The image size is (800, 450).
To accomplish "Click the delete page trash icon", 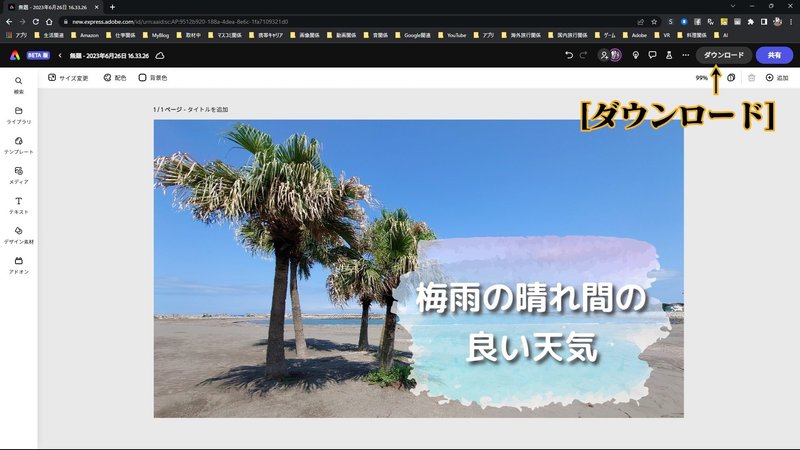I will point(752,78).
